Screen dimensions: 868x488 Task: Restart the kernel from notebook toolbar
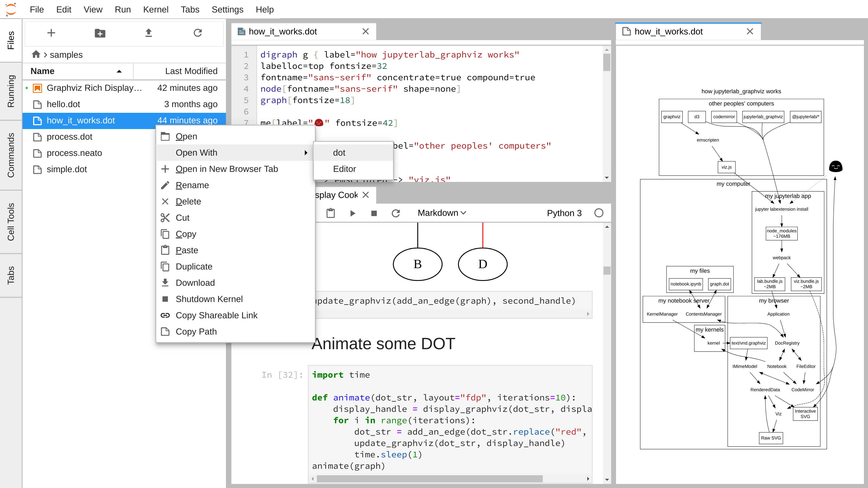(x=395, y=213)
